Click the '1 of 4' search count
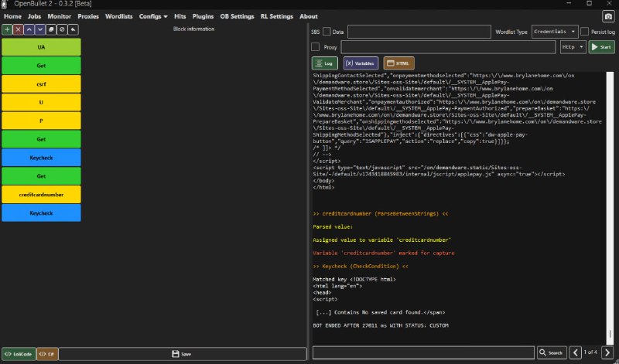619x364 pixels. point(590,352)
